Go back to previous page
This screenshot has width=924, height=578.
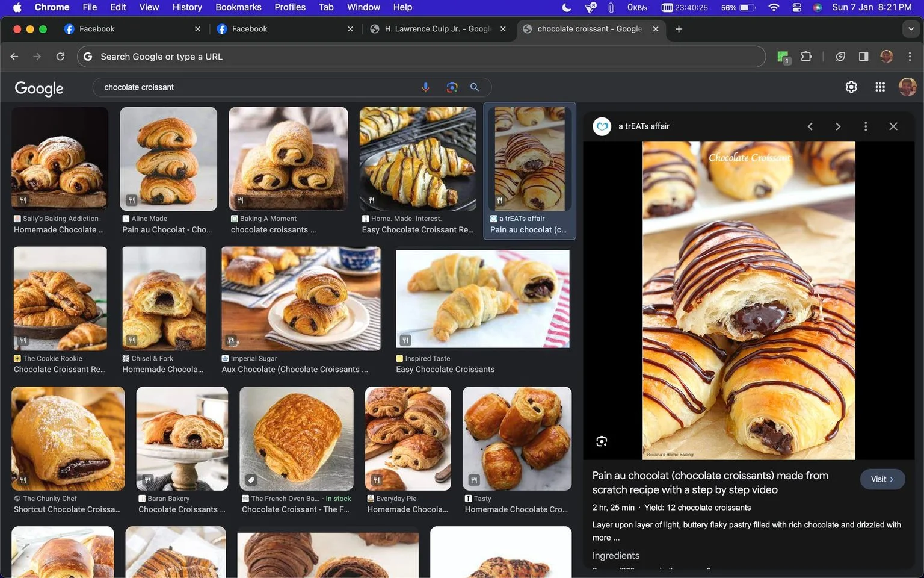coord(14,57)
